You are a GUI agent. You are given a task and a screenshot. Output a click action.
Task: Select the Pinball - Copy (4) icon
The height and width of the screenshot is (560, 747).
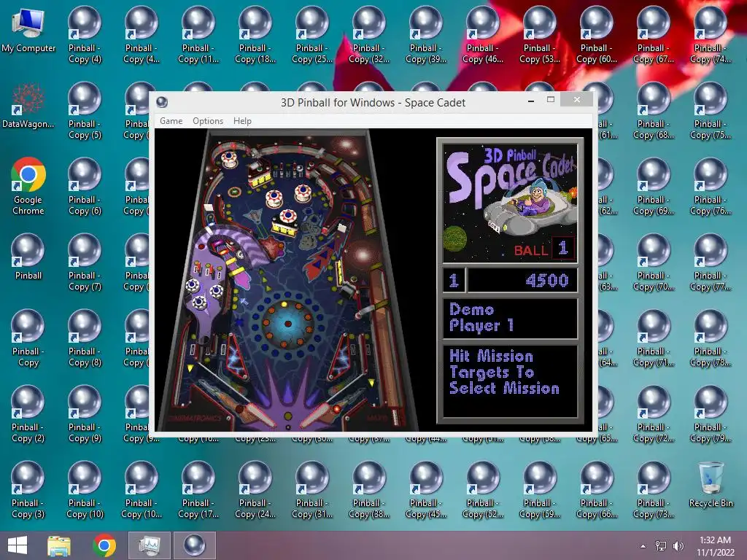point(85,35)
